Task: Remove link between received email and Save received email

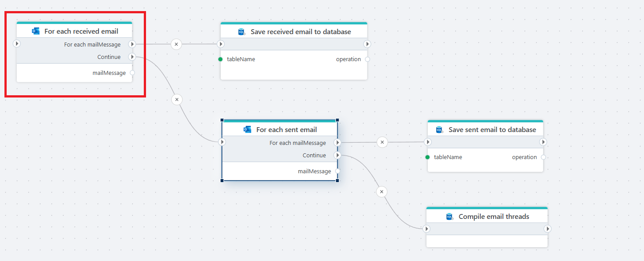Action: point(176,44)
